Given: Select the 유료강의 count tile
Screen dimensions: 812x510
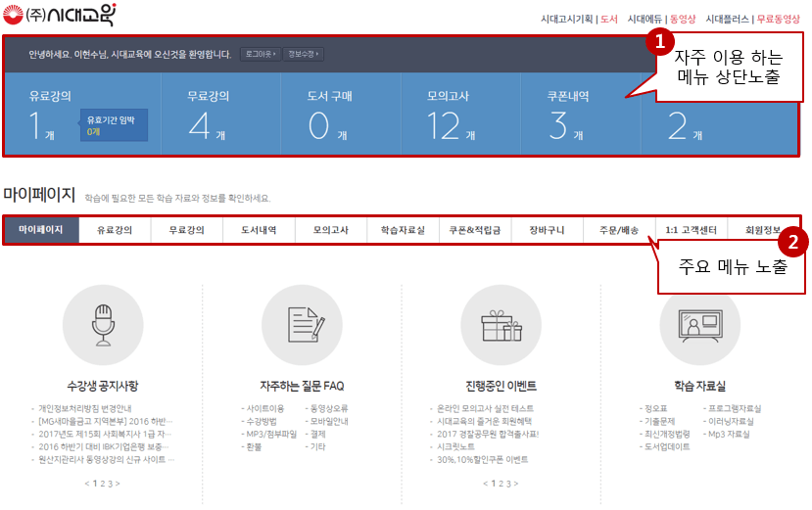Looking at the screenshot, I should (83, 114).
